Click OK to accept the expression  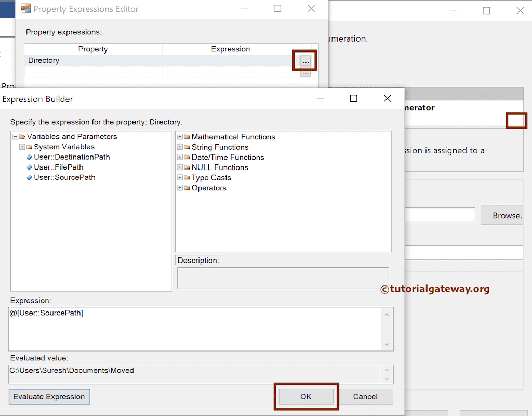pos(306,396)
